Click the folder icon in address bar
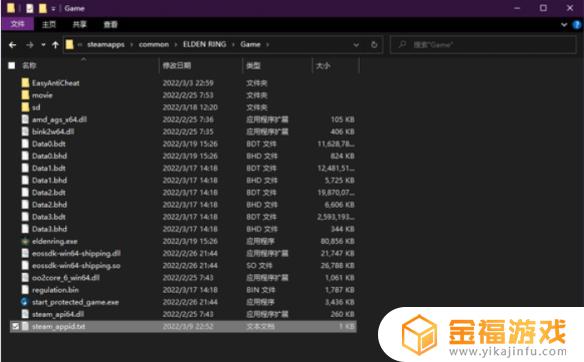 (69, 45)
